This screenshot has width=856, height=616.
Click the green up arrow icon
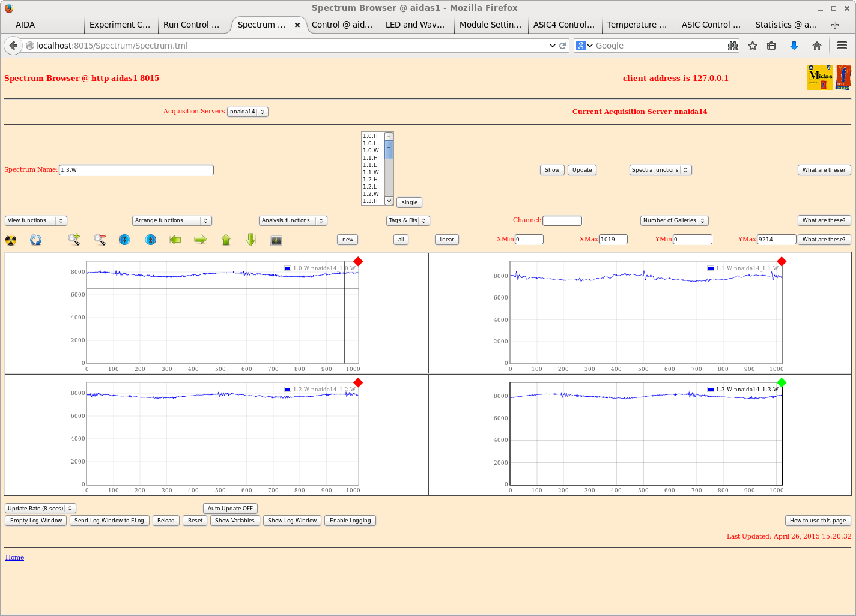(x=226, y=240)
